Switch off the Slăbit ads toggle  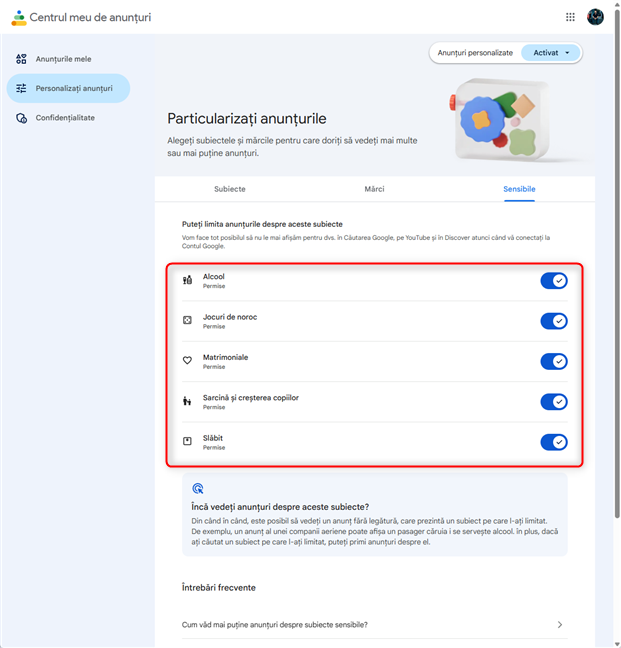[x=554, y=442]
